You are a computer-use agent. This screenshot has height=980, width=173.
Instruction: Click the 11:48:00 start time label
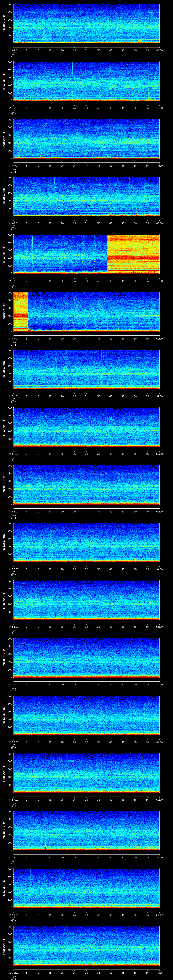tap(13, 281)
